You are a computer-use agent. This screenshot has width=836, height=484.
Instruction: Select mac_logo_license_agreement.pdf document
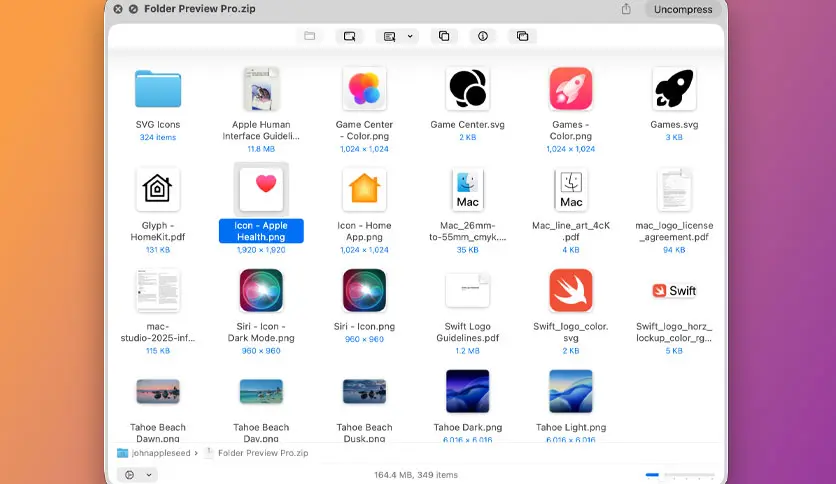point(674,189)
